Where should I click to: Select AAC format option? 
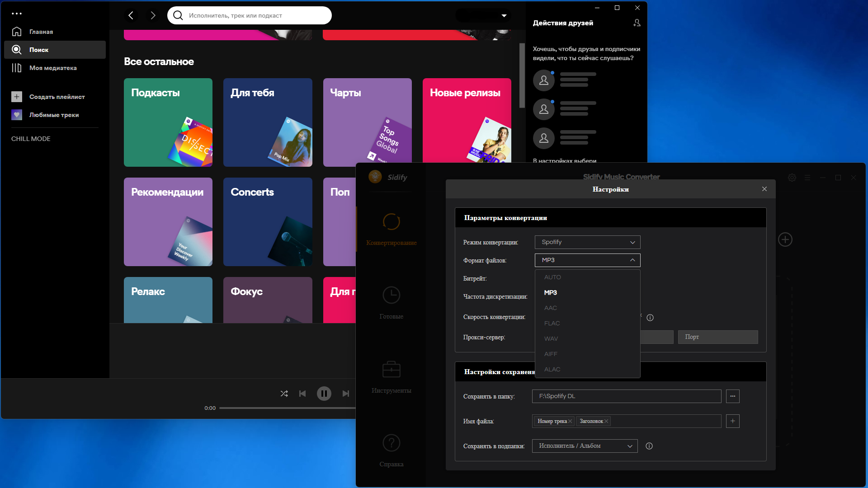coord(587,308)
